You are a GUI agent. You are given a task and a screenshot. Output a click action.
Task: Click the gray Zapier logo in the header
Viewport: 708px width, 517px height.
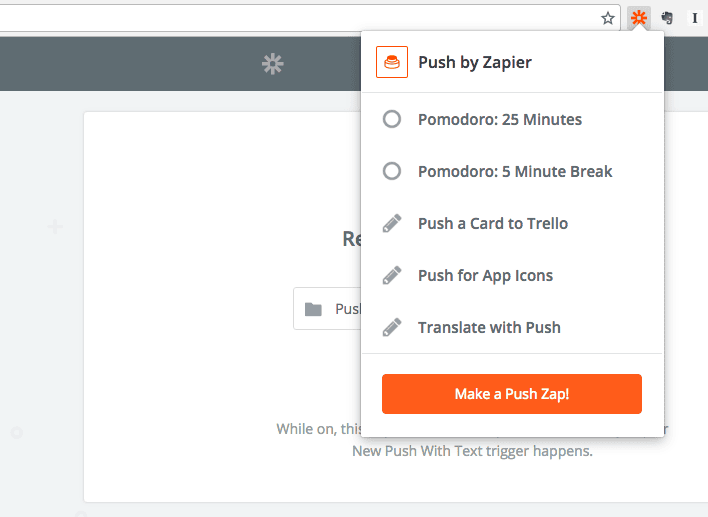pyautogui.click(x=273, y=64)
